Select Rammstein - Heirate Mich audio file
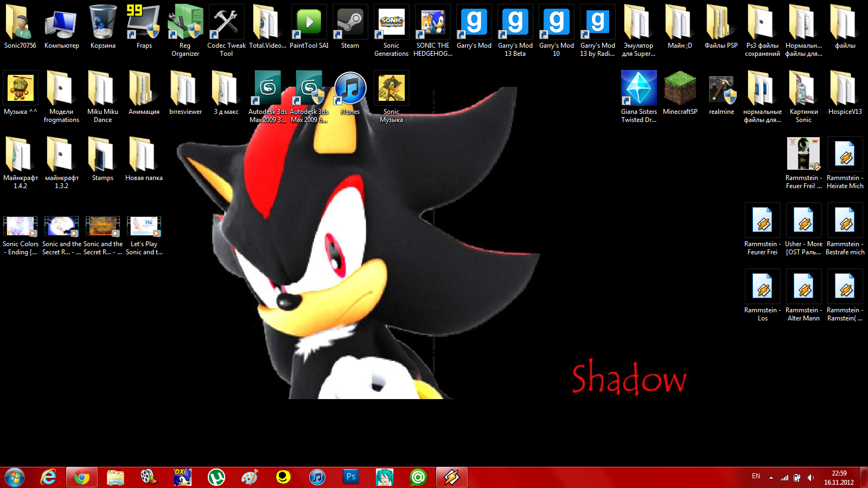This screenshot has height=488, width=868. [x=845, y=163]
